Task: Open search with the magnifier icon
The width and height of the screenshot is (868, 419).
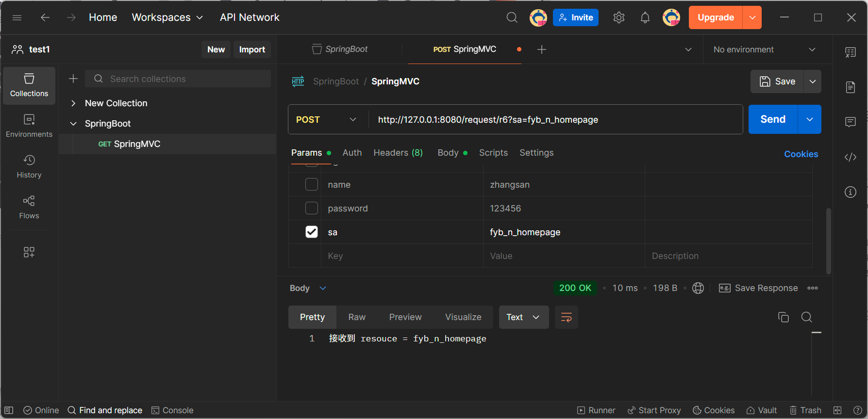Action: (x=512, y=17)
